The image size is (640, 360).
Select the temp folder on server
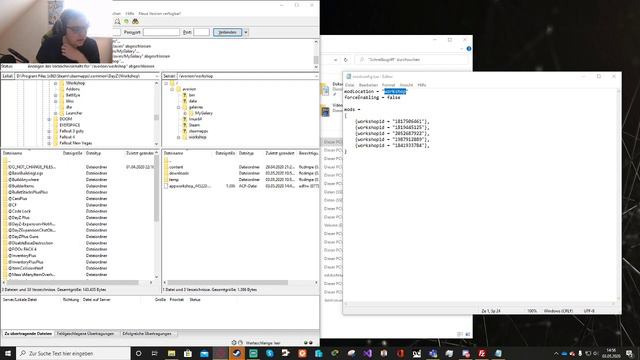pos(174,180)
